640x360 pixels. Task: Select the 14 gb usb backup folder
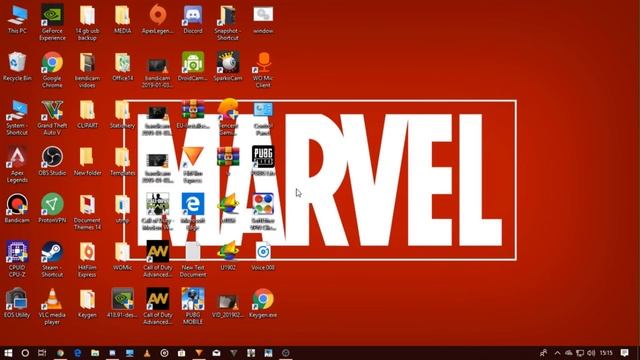(87, 22)
